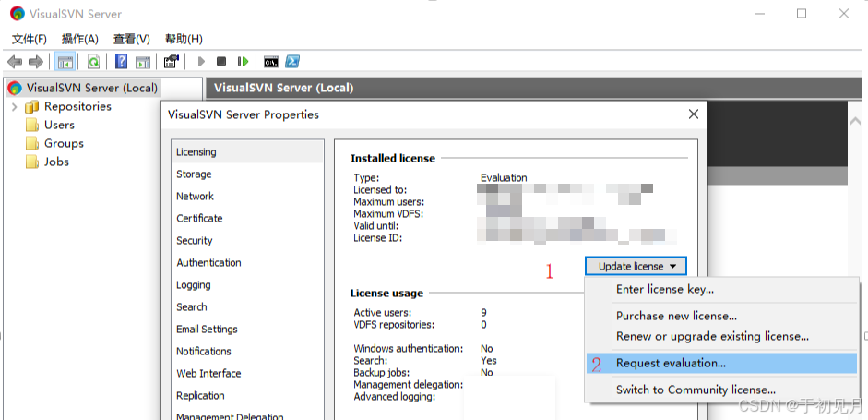Click the Backup jobs: label
This screenshot has width=868, height=420.
(x=382, y=372)
